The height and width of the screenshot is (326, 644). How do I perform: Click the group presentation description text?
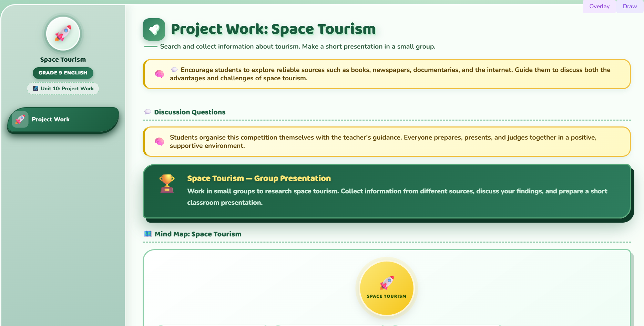tap(397, 197)
